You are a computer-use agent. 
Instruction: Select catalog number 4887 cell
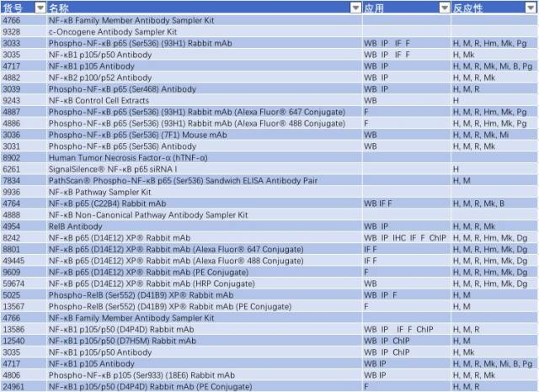pos(24,112)
